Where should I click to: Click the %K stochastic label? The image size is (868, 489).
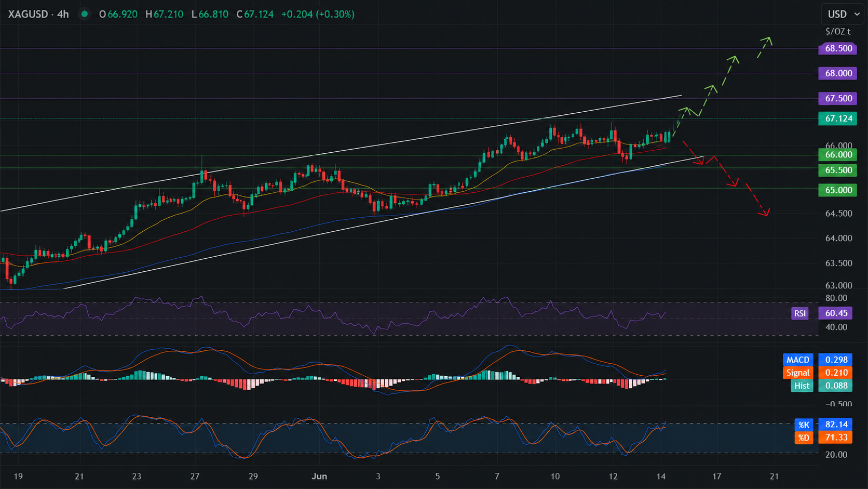(x=804, y=425)
